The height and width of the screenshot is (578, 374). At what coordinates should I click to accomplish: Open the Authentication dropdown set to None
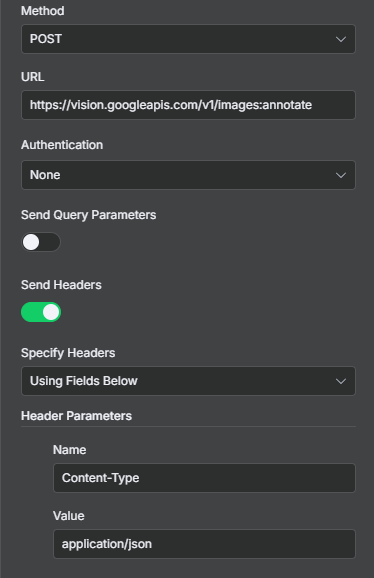point(188,175)
